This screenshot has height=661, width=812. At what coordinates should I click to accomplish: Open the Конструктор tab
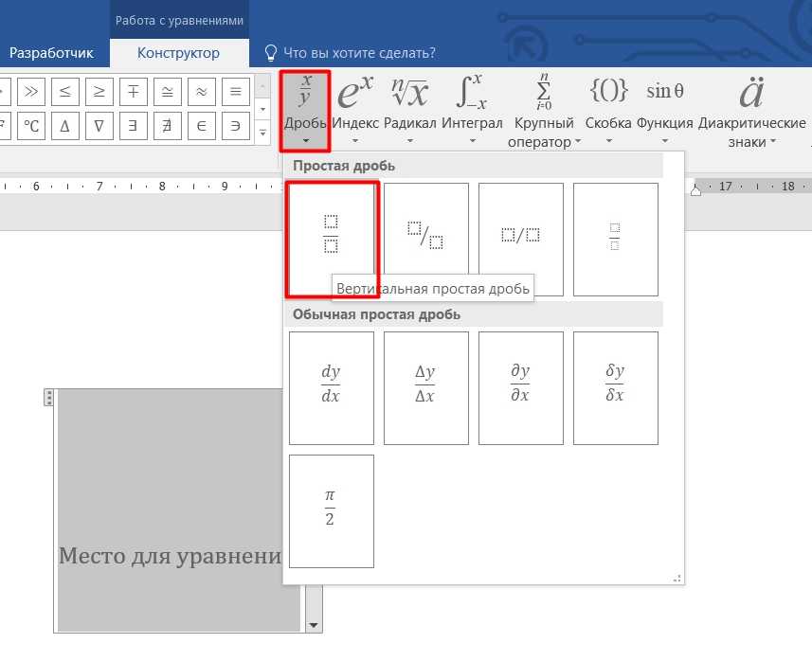coord(178,53)
